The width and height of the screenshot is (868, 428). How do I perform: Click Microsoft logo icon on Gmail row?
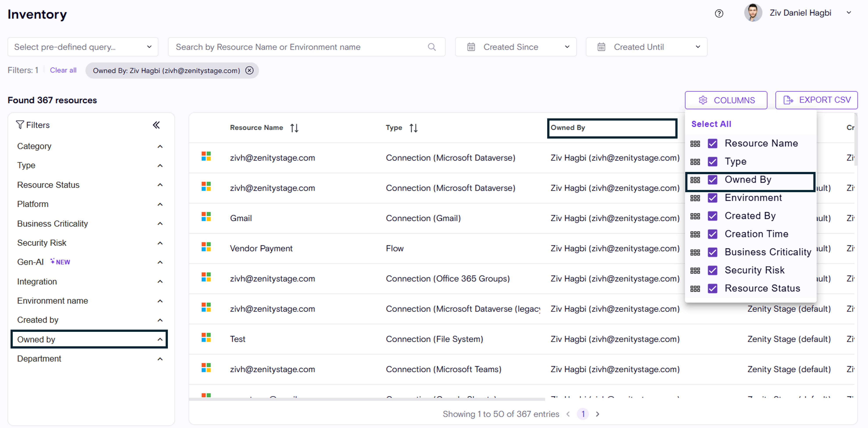tap(206, 217)
